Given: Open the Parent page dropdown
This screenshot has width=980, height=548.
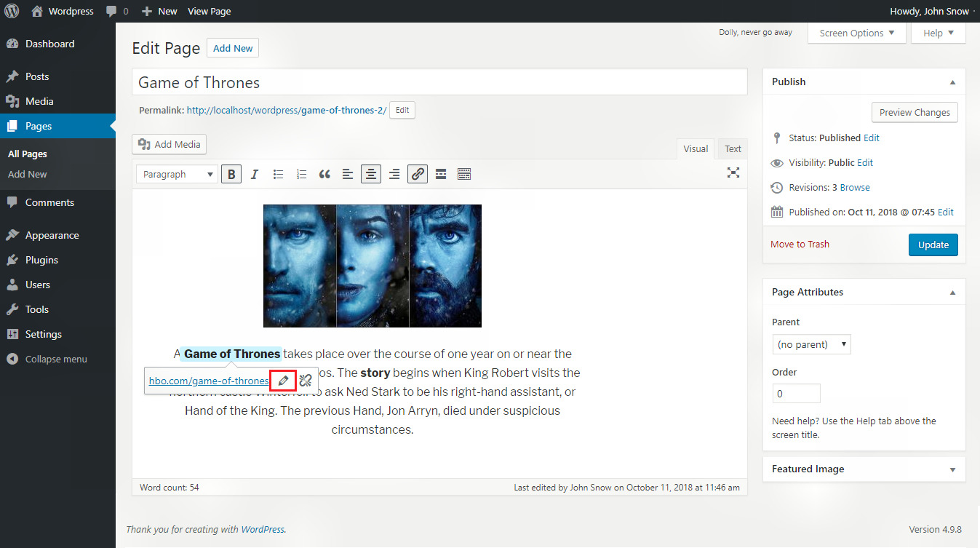Looking at the screenshot, I should [x=811, y=344].
